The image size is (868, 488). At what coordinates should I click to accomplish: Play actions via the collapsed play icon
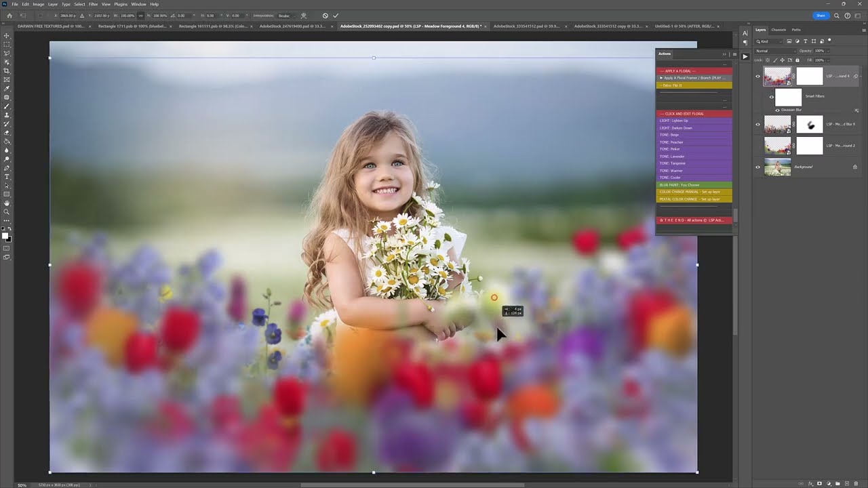tap(745, 56)
